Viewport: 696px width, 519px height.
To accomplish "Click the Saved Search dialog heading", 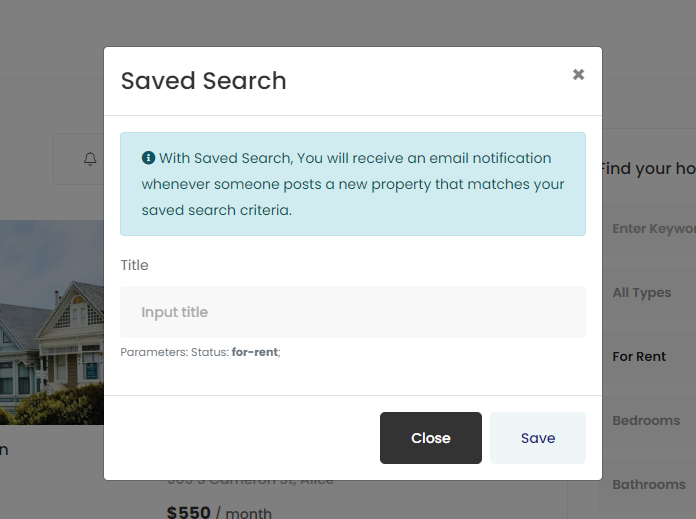I will click(x=204, y=81).
